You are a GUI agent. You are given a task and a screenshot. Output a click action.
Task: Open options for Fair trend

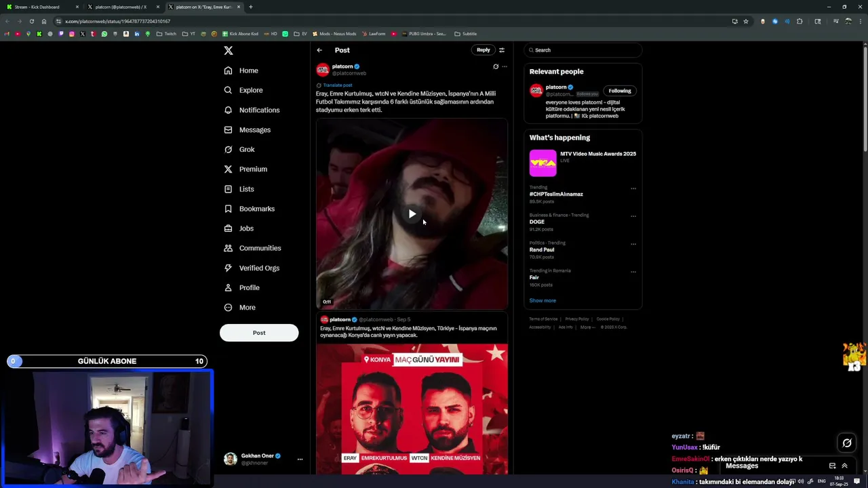[633, 272]
